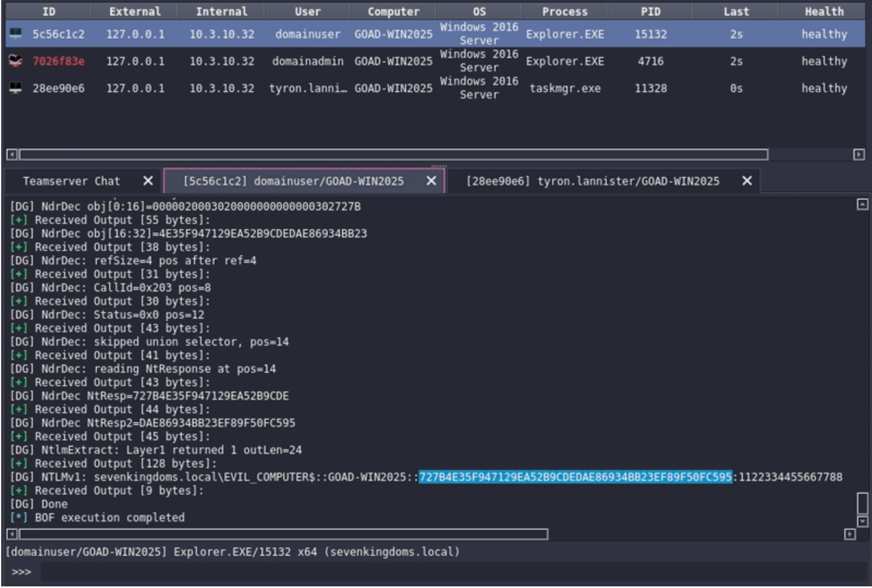Click the '[DG] Done' console line
Image resolution: width=872 pixels, height=588 pixels.
tap(39, 504)
